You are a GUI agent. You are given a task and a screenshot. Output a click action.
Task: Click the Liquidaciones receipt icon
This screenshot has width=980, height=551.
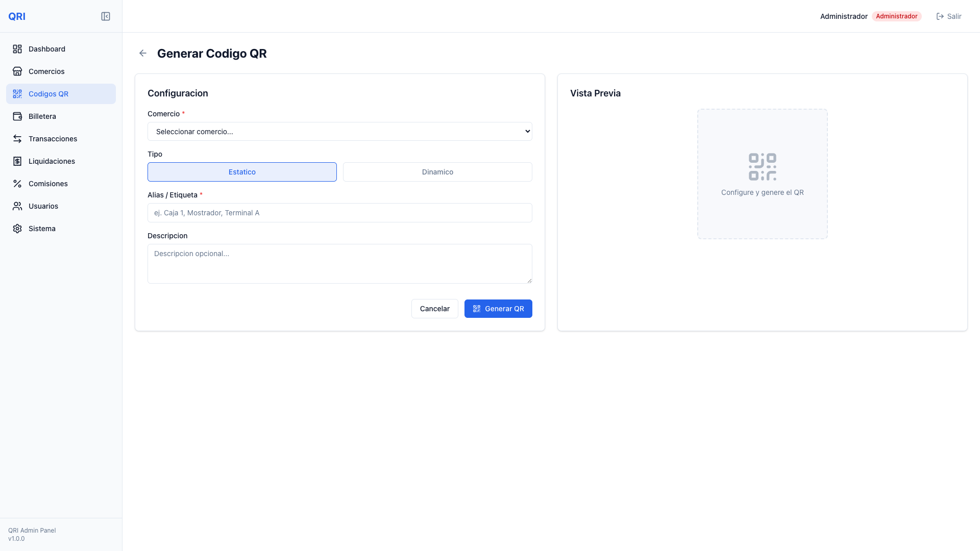[17, 161]
